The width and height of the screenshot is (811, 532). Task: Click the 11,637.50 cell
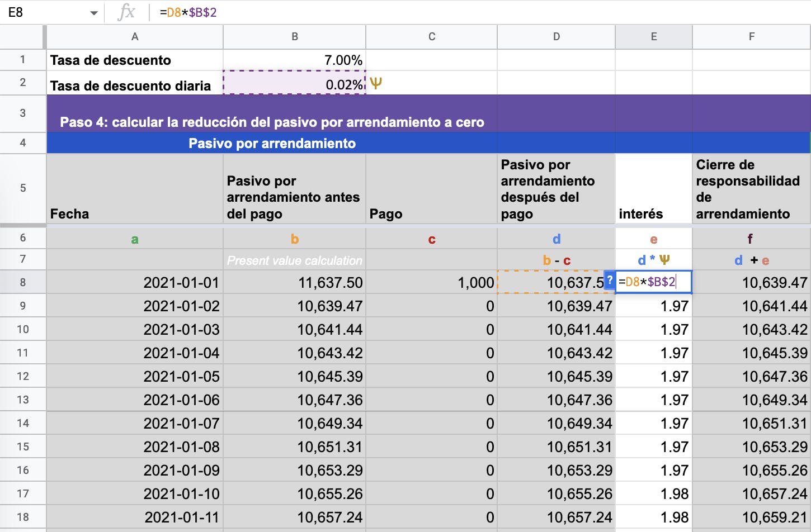295,282
